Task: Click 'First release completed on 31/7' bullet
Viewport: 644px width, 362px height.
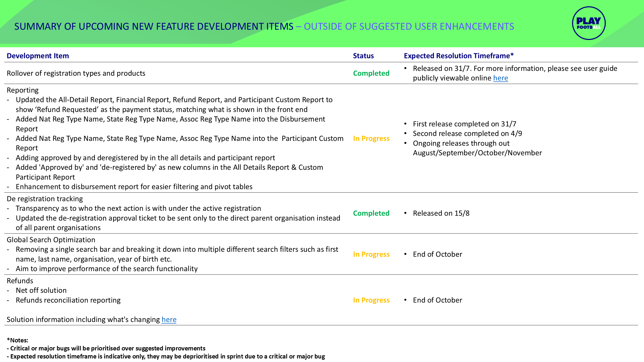Action: click(464, 124)
